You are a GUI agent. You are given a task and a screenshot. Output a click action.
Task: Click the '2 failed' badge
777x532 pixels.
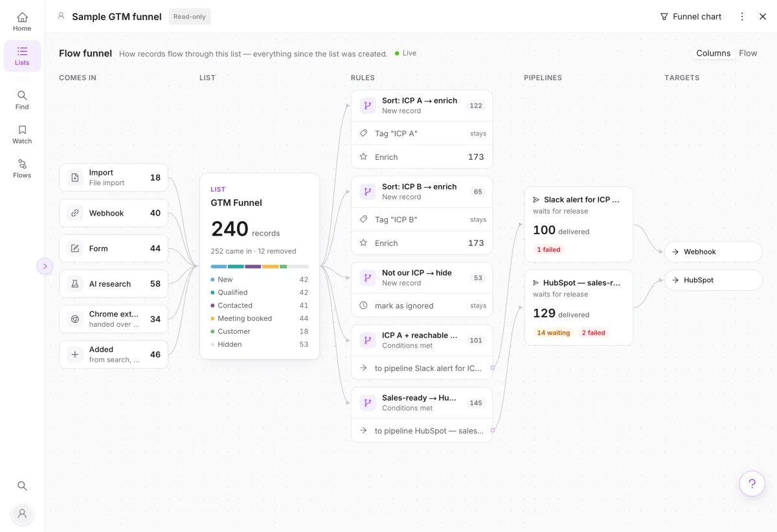pyautogui.click(x=593, y=333)
